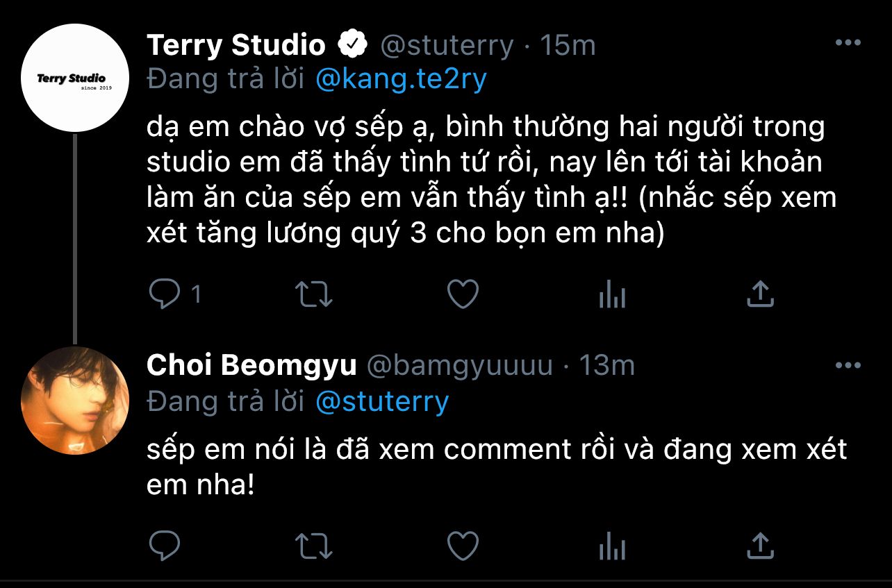
Task: Open the @stuterry mention link
Action: click(382, 401)
